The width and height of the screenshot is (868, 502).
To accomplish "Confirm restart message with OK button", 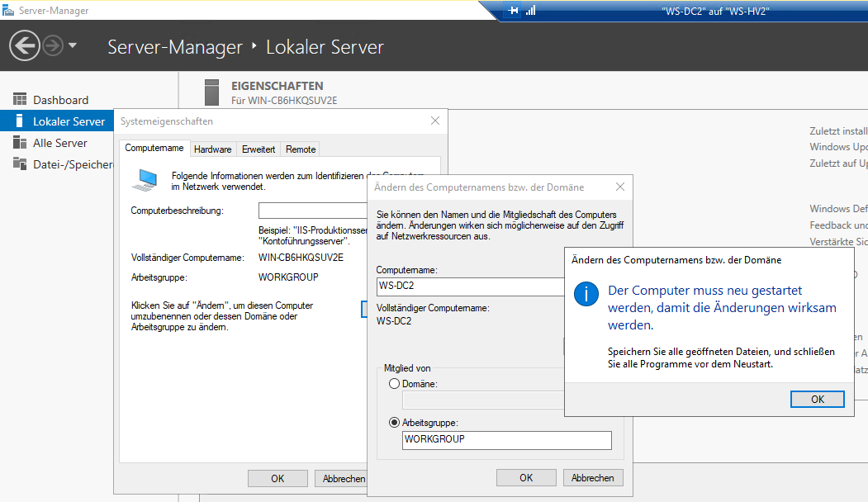I will (817, 399).
